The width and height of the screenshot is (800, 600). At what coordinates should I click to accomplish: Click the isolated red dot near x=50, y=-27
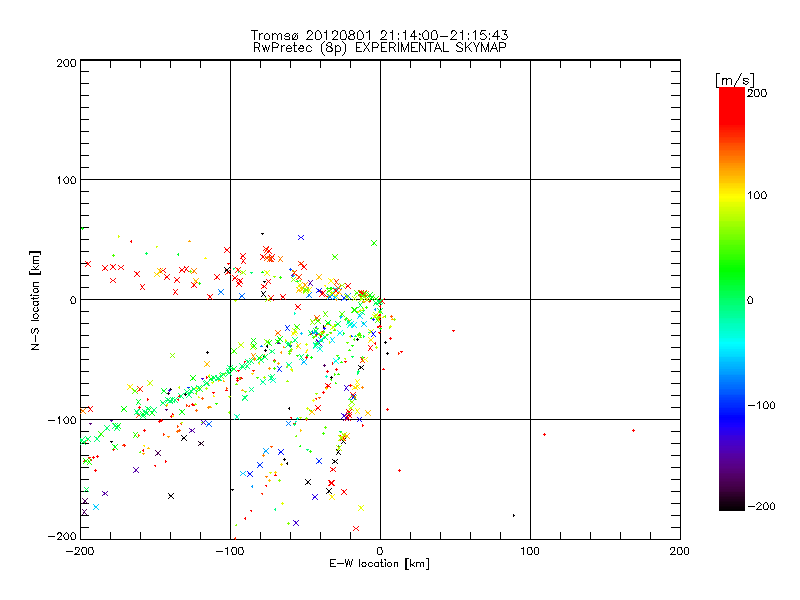click(454, 331)
